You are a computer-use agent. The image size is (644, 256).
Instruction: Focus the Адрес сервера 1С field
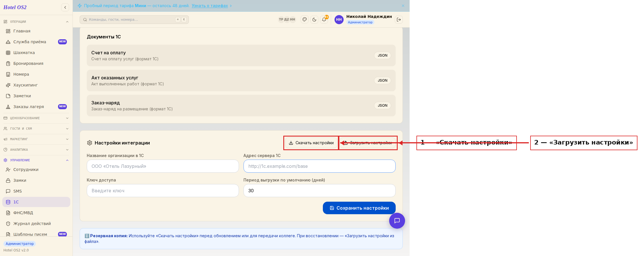pos(319,166)
